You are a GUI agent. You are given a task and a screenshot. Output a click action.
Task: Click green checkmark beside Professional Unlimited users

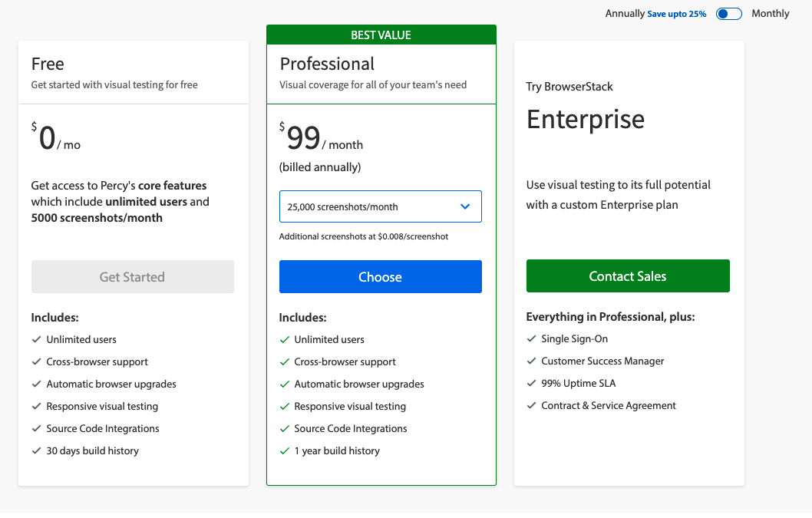[x=284, y=340]
